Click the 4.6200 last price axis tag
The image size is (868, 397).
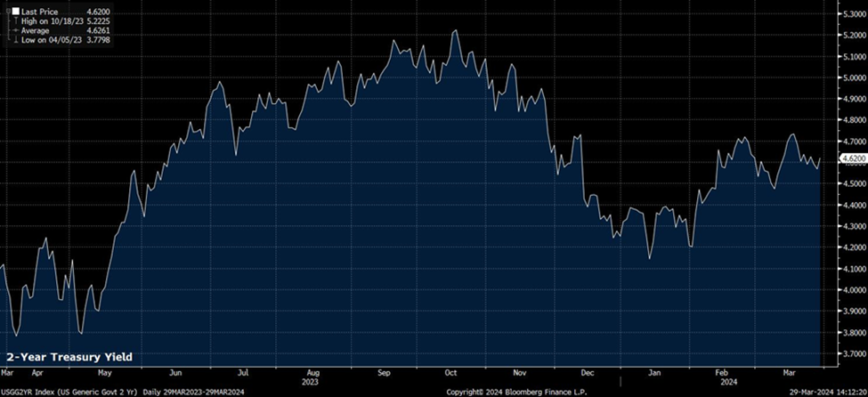coord(852,159)
